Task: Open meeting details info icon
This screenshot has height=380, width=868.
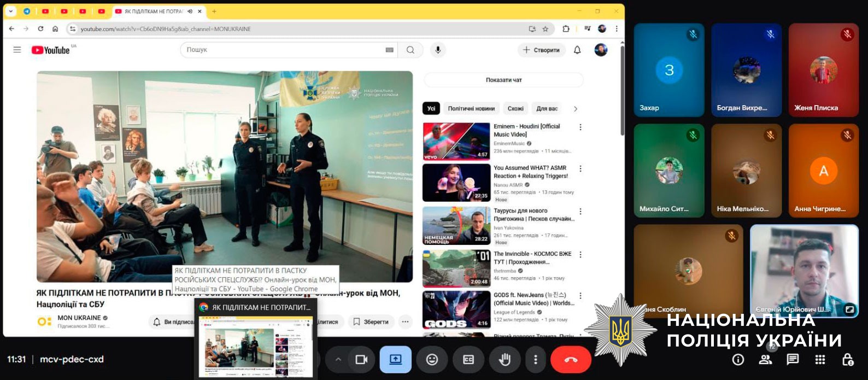Action: click(738, 359)
